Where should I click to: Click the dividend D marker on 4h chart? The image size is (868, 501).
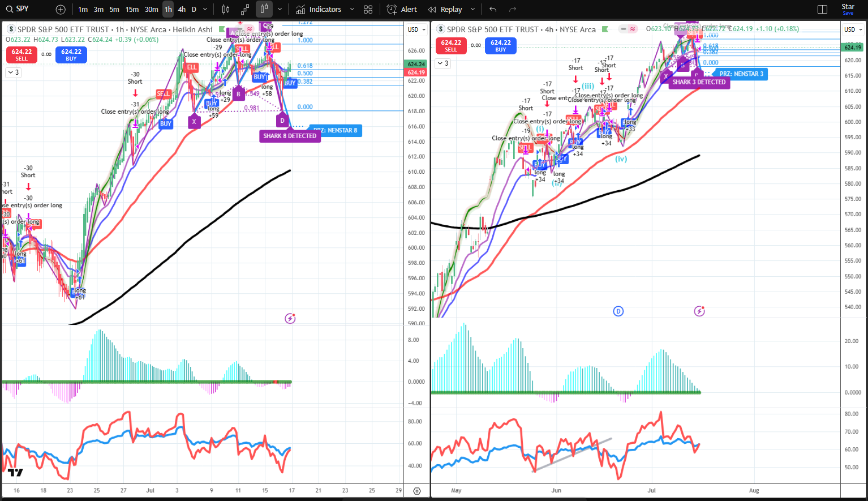(618, 311)
